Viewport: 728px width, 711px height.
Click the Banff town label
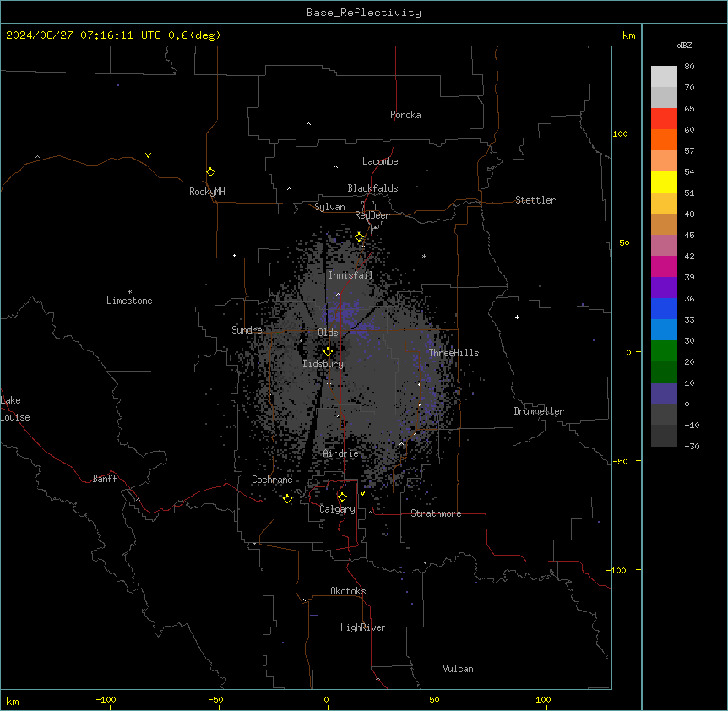coord(105,479)
